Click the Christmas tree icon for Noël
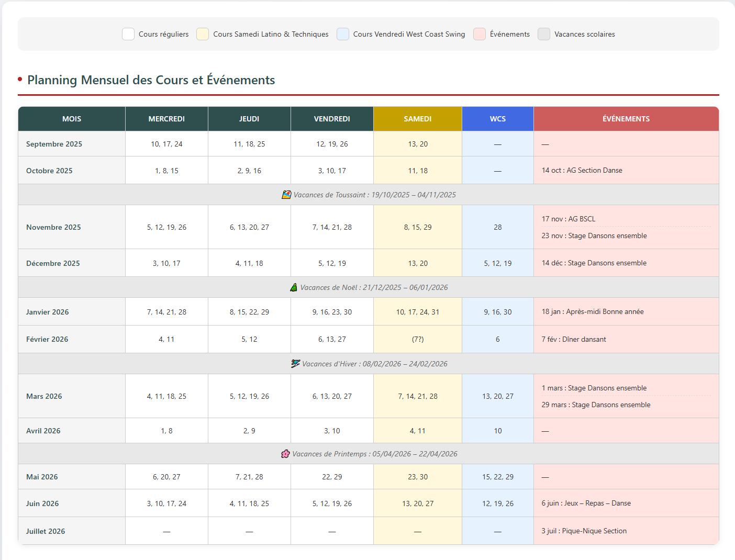This screenshot has height=560, width=735. (294, 287)
